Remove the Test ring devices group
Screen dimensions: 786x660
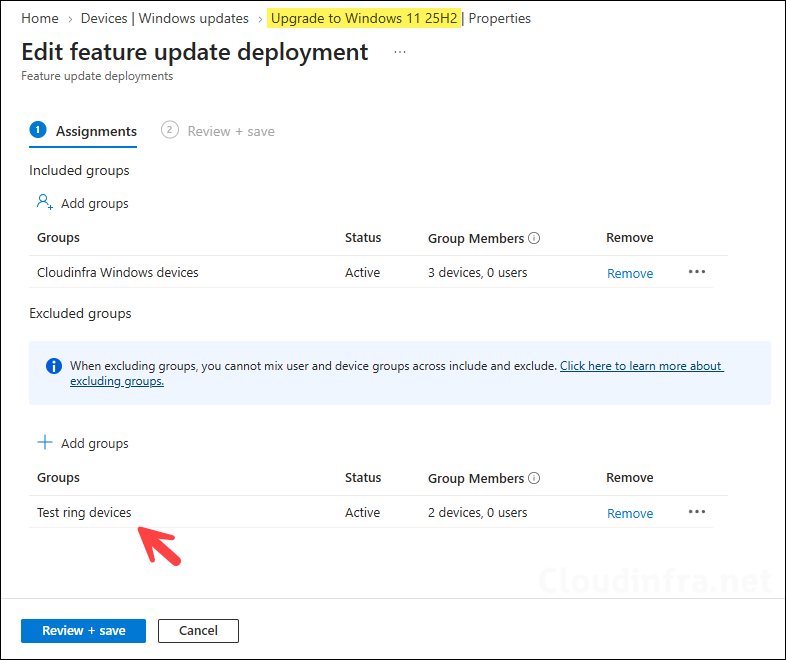click(630, 514)
